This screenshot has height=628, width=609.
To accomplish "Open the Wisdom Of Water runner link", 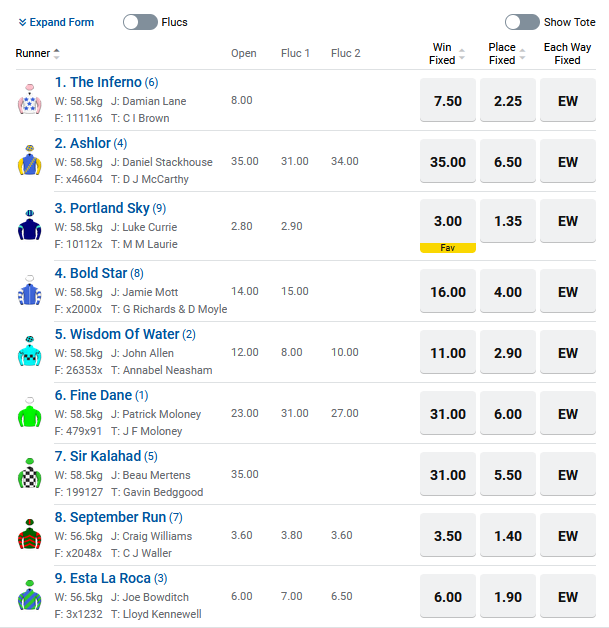I will (x=117, y=334).
